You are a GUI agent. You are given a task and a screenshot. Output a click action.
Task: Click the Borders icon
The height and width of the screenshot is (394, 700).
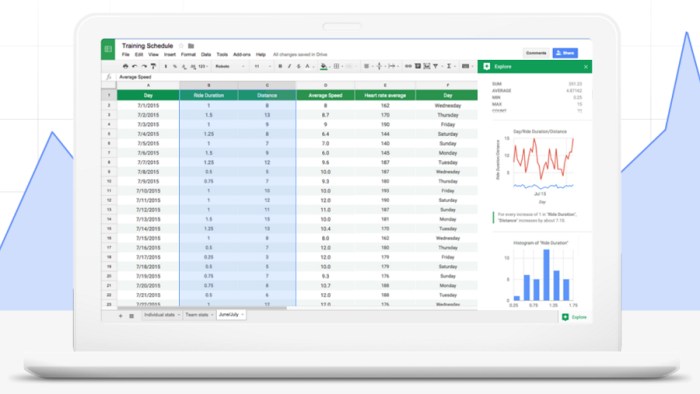click(336, 66)
